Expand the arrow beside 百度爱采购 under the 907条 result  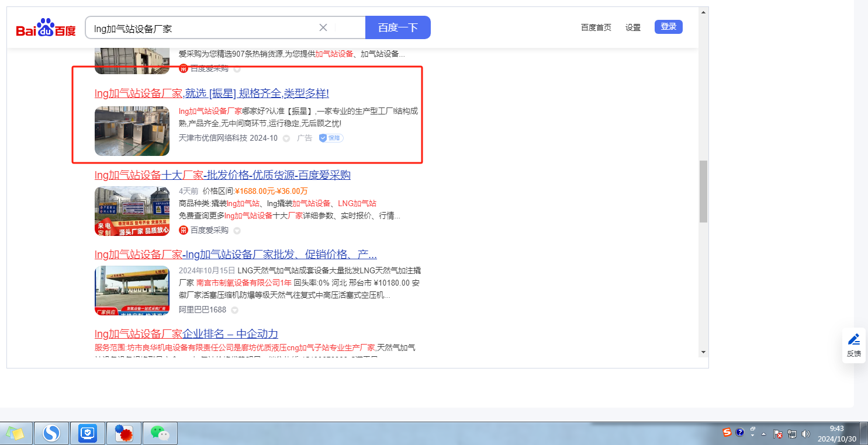[237, 69]
